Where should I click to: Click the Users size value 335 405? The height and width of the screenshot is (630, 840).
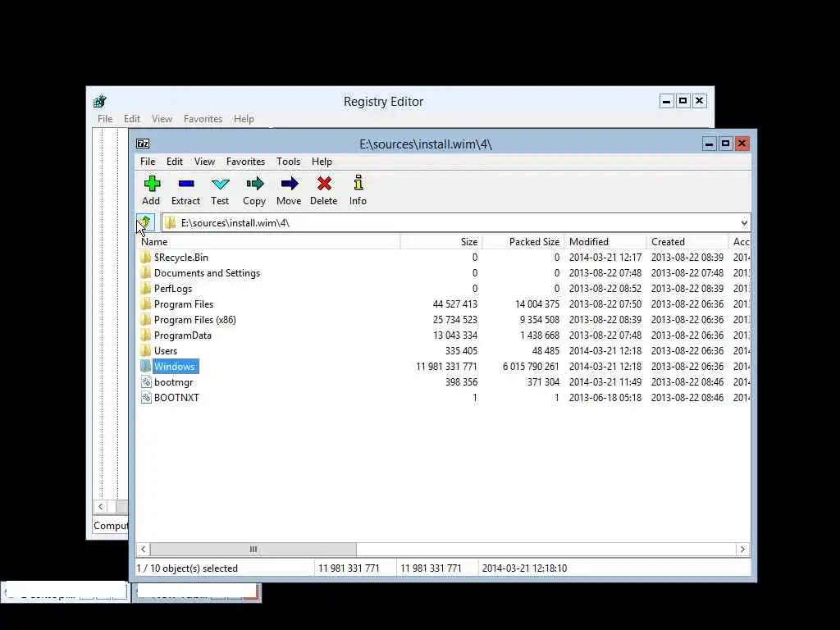461,351
